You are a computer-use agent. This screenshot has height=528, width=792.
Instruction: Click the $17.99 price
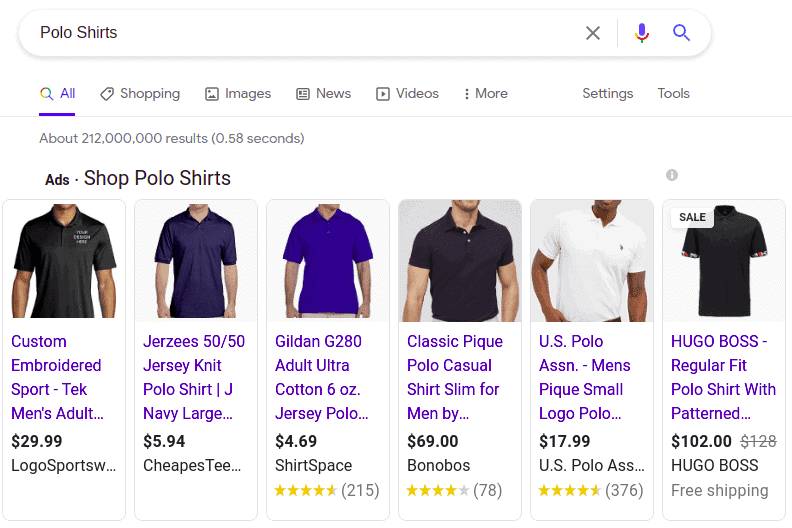pos(564,441)
